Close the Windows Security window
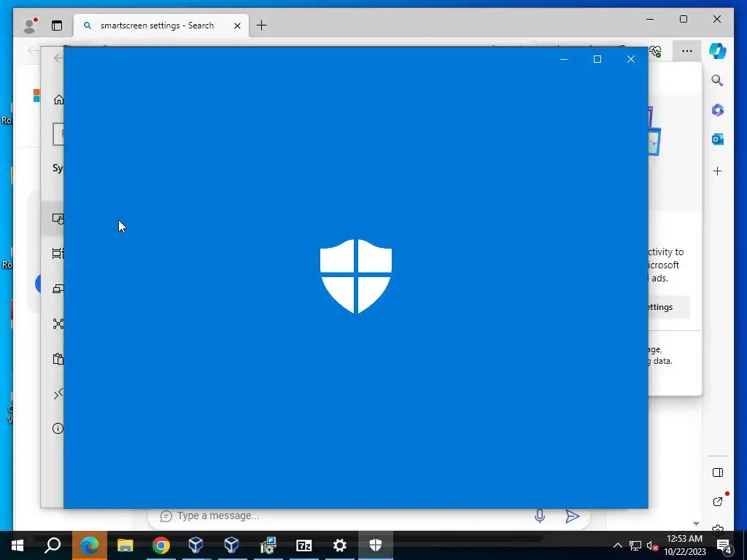 point(631,59)
